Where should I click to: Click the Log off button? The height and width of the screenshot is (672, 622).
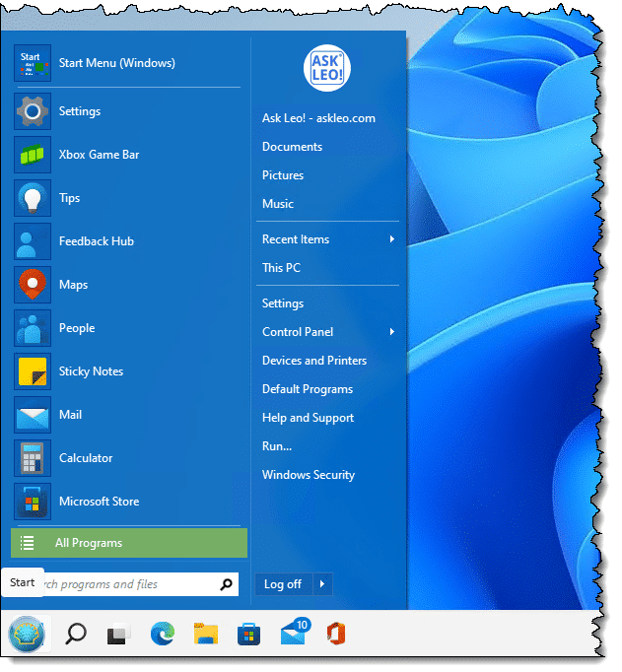(284, 584)
